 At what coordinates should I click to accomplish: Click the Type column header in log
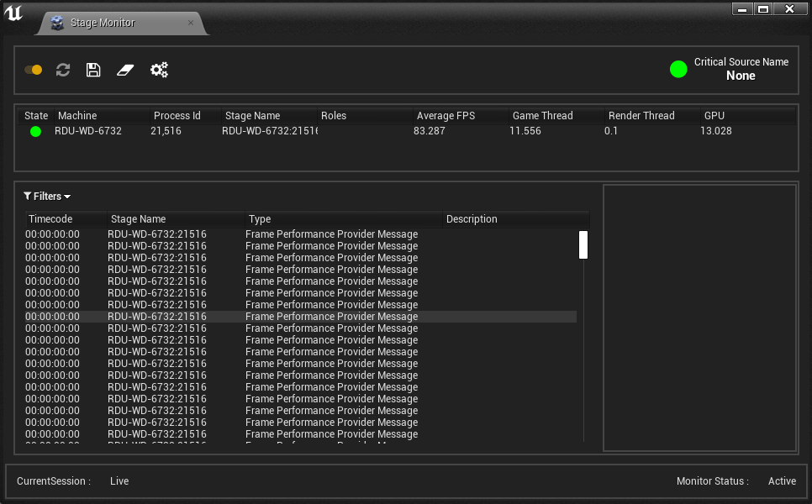tap(260, 219)
